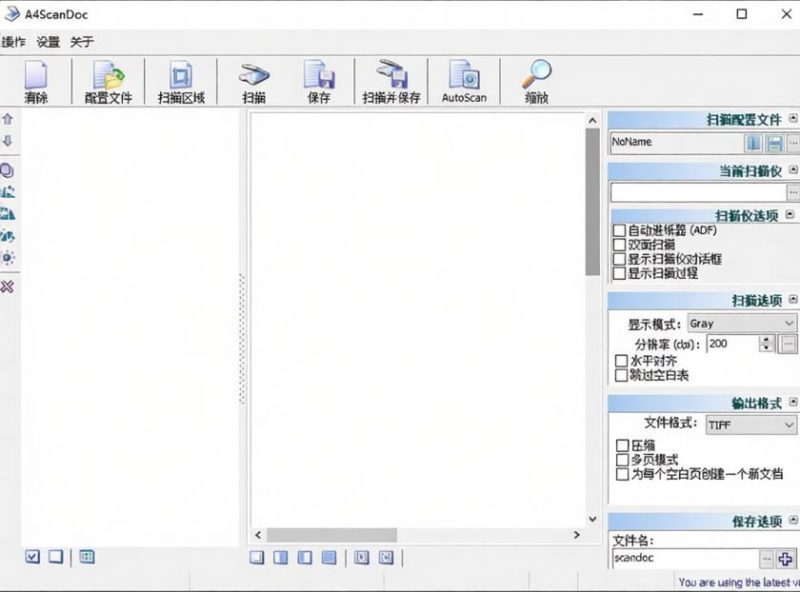Launch the AutoScan toolbar icon
The image size is (800, 592).
point(464,82)
